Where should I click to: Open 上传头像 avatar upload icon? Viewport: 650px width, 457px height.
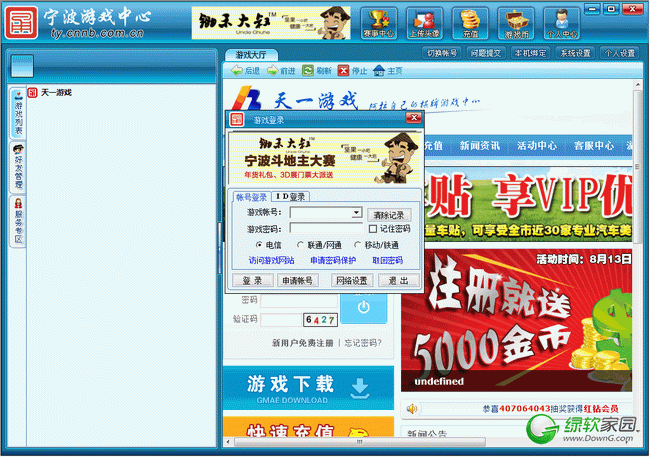(424, 24)
